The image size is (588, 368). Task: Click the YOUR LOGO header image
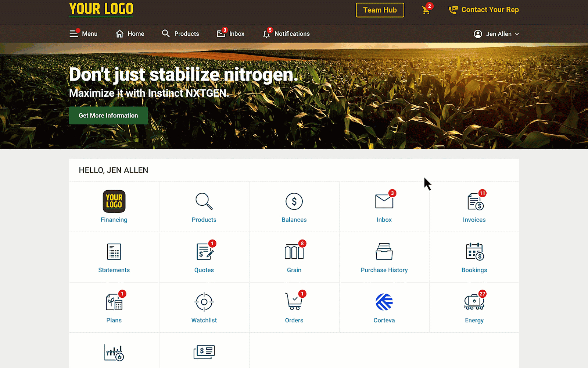click(x=101, y=9)
